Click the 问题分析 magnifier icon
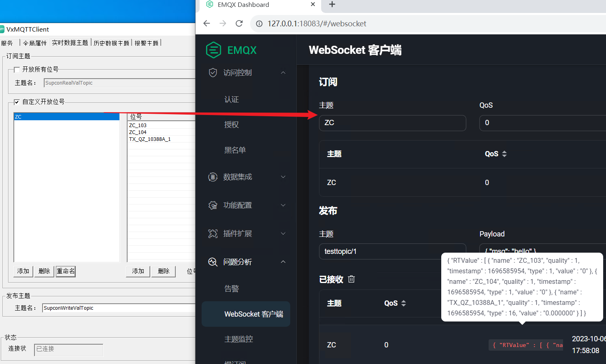606x364 pixels. tap(213, 262)
